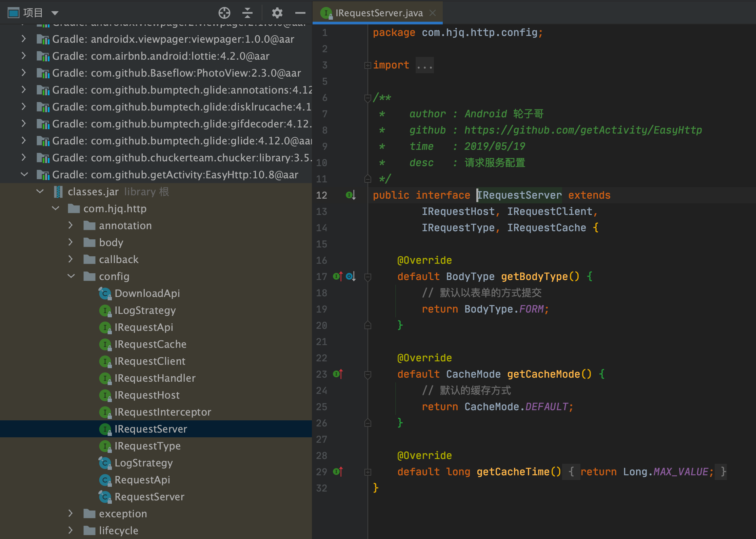Viewport: 756px width, 539px height.
Task: Expand Gradle Baseflow:PhotoView node
Action: (23, 73)
